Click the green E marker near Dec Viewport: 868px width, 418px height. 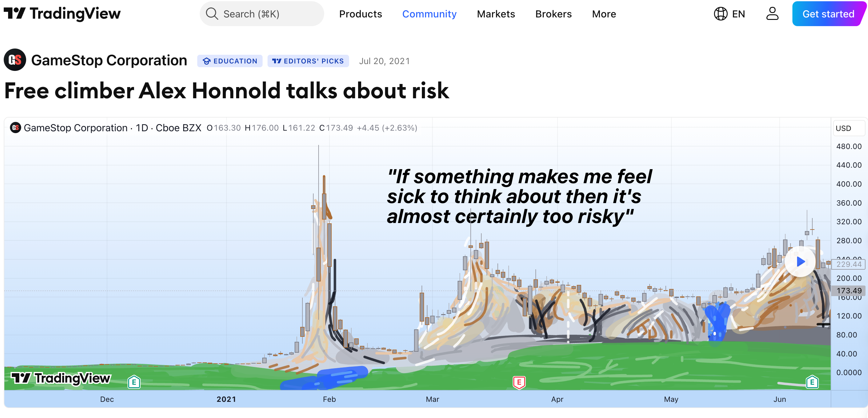click(x=134, y=382)
